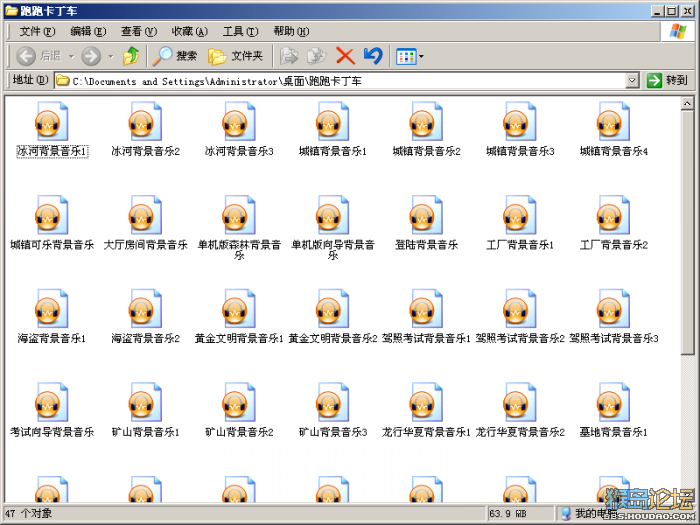Select the 冰河背景音乐2 audio file icon
Screen dimensions: 700x525
coord(146,121)
